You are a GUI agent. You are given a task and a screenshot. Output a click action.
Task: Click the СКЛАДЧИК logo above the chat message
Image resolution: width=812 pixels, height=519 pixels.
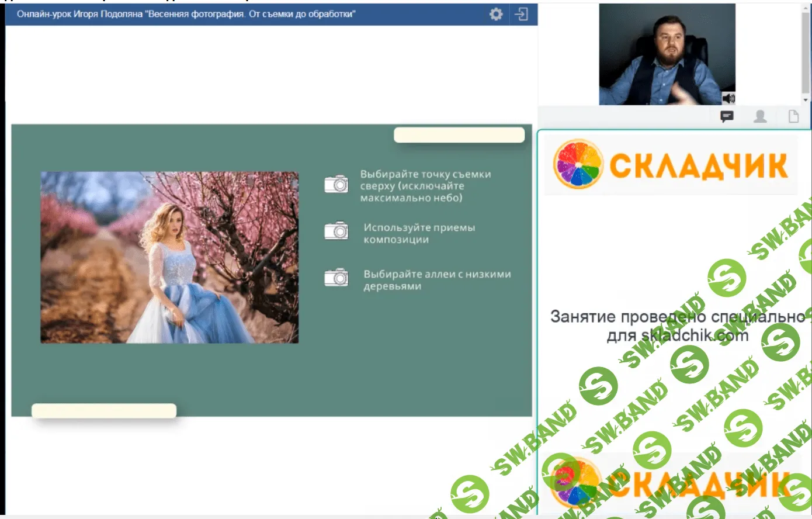pyautogui.click(x=670, y=164)
